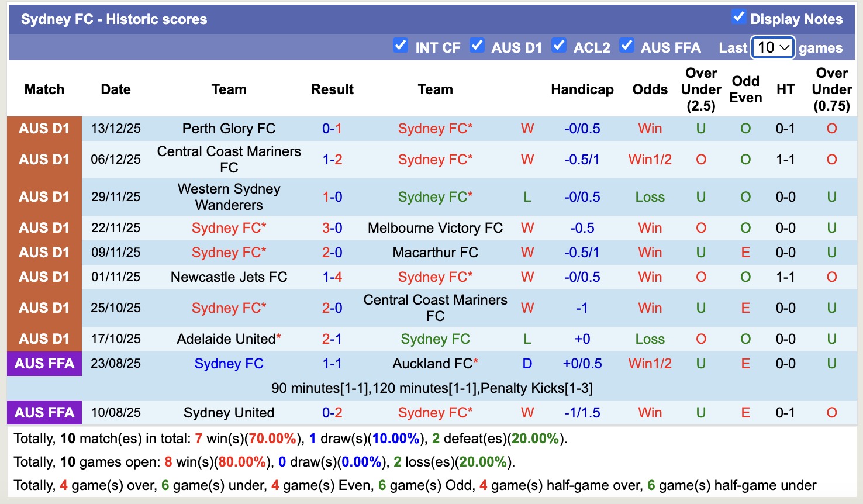Click the AUS FFA badge for Sydney United match

click(44, 412)
